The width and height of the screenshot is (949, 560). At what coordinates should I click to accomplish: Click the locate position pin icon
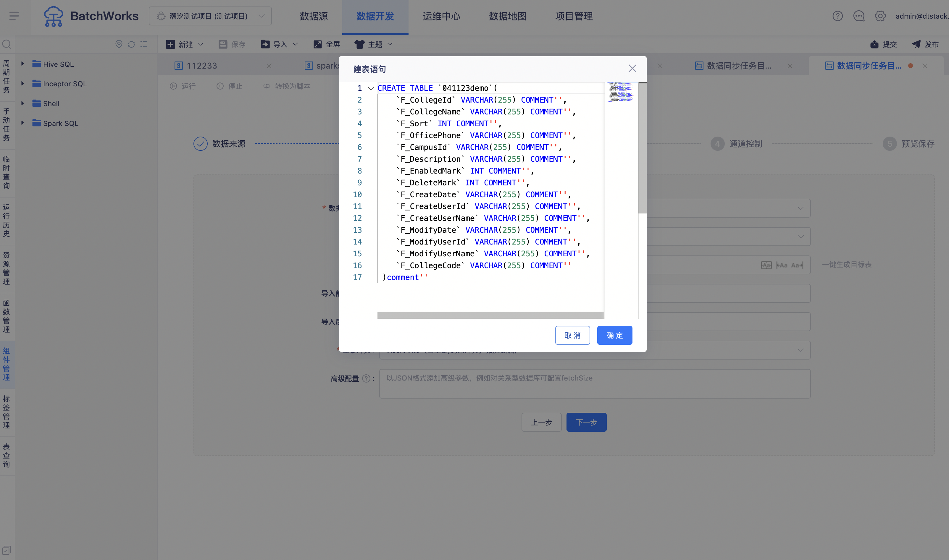119,44
